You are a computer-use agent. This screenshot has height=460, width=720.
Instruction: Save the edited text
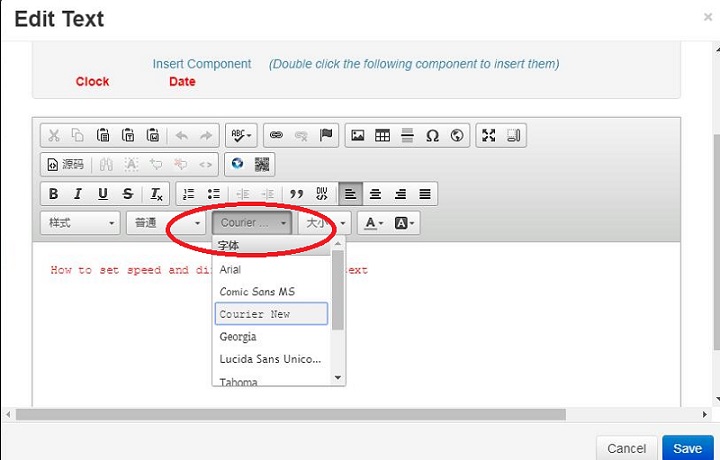coord(687,448)
